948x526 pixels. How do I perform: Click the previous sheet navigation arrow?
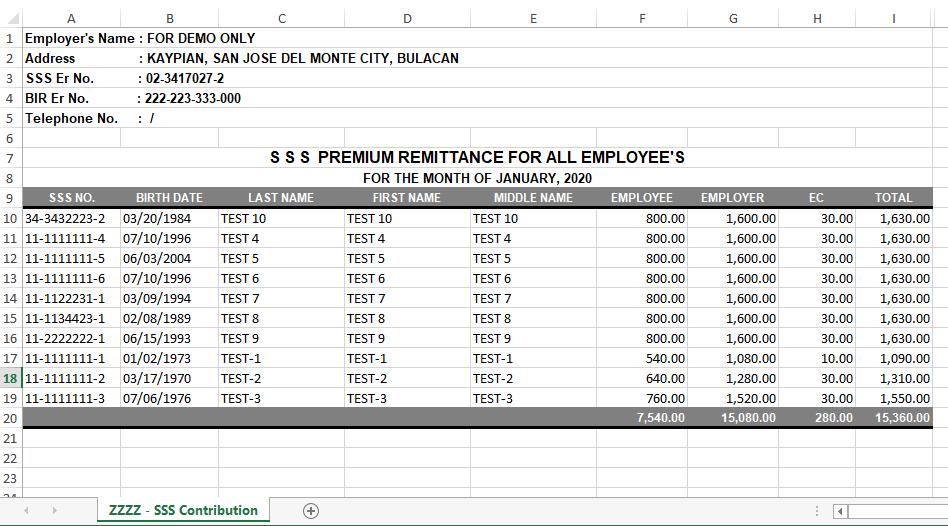(x=26, y=511)
